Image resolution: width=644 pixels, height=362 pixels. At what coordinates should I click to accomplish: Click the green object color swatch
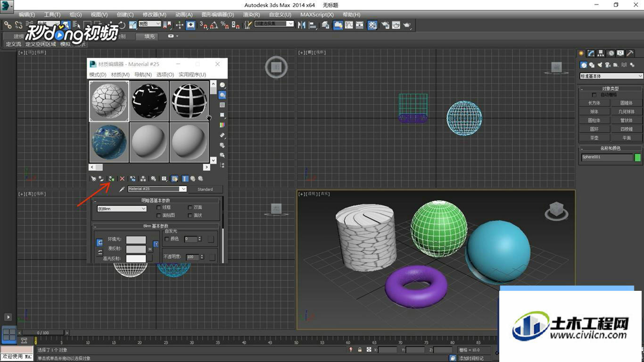click(x=638, y=157)
